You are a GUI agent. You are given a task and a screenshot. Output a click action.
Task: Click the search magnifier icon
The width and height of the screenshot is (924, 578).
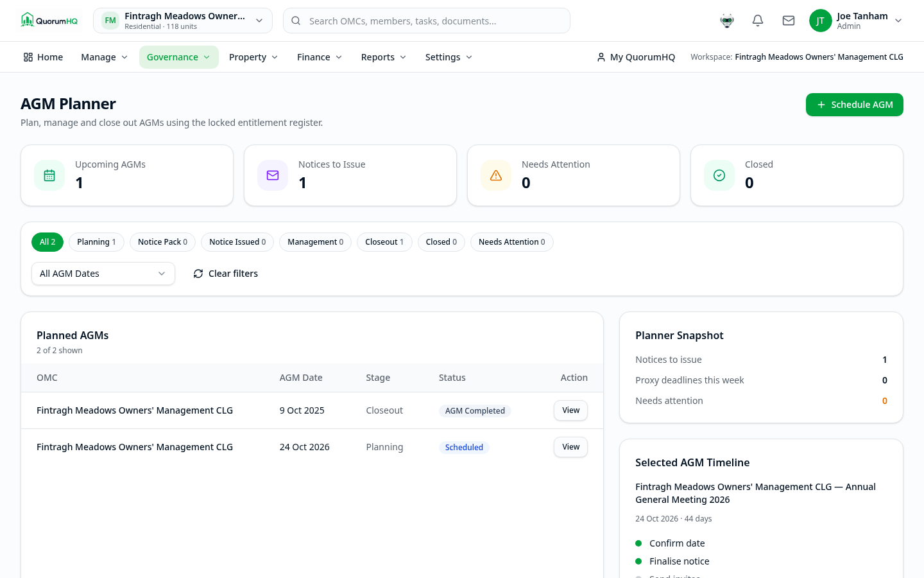point(296,21)
